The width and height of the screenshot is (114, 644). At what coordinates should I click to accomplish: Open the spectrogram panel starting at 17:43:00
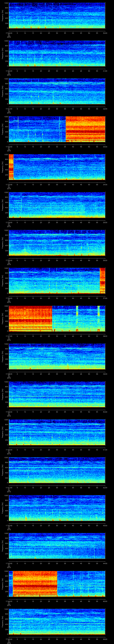(57, 546)
